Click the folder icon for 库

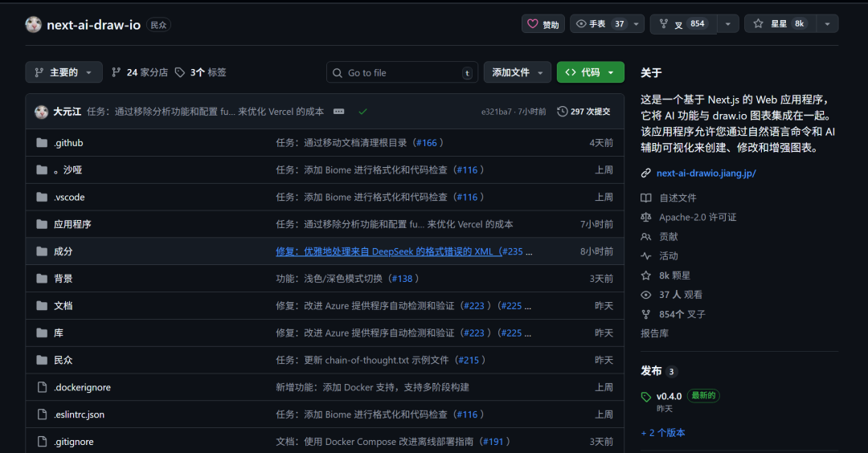tap(42, 333)
